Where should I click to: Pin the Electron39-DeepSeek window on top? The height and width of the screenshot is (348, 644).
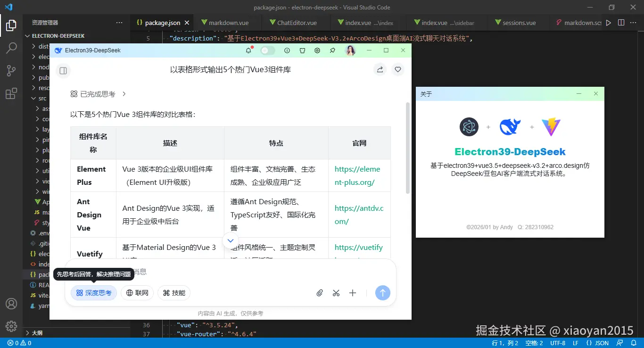(332, 50)
